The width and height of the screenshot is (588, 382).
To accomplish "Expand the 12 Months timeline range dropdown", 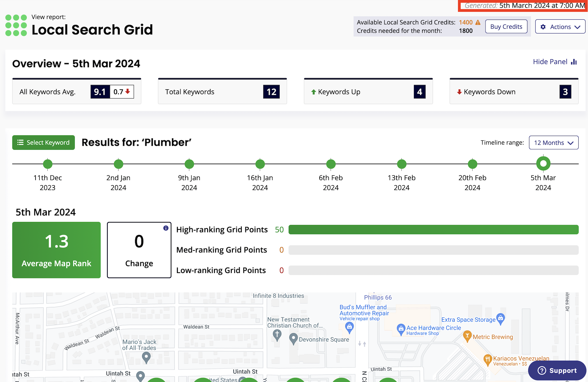I will point(553,143).
